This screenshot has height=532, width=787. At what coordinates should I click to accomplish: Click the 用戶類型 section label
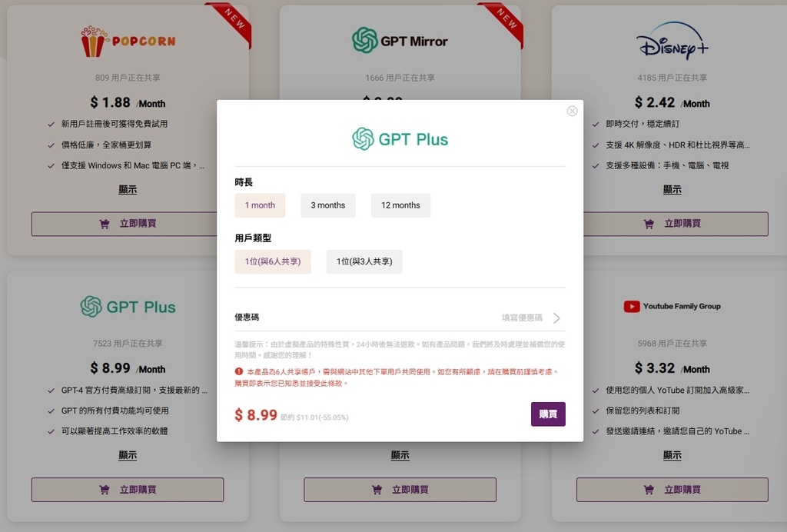[x=253, y=238]
